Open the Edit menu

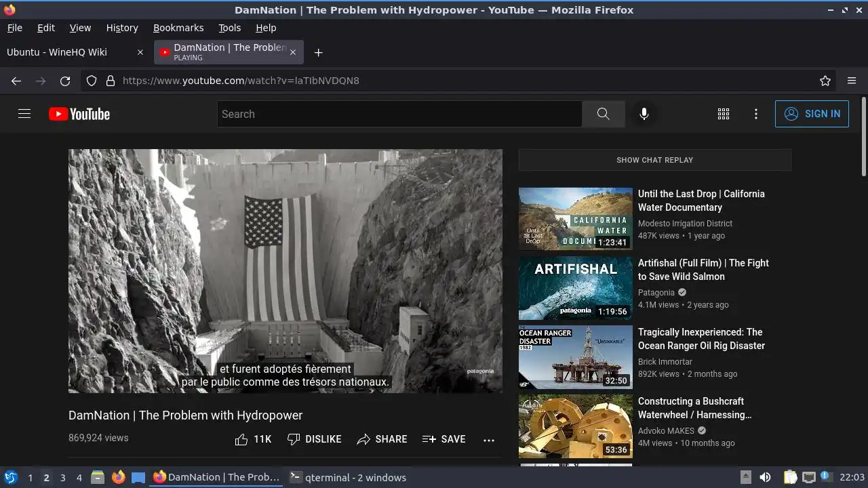(x=46, y=28)
